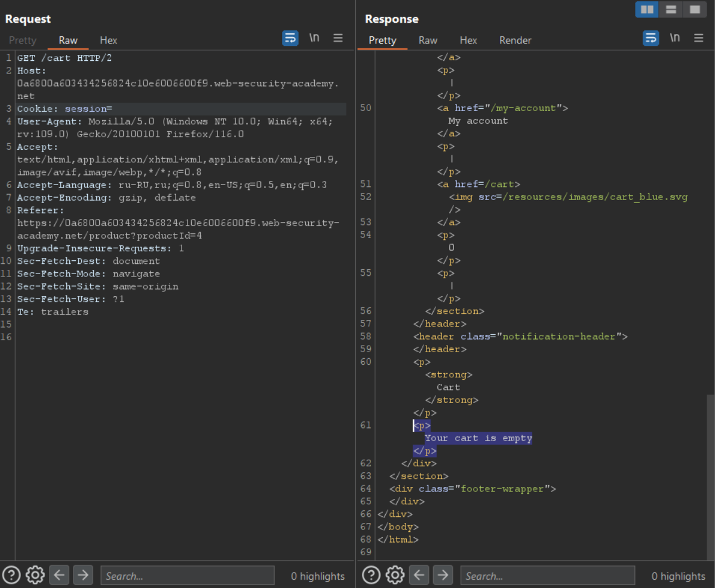Toggle non-printable characters in Request panel

[314, 38]
